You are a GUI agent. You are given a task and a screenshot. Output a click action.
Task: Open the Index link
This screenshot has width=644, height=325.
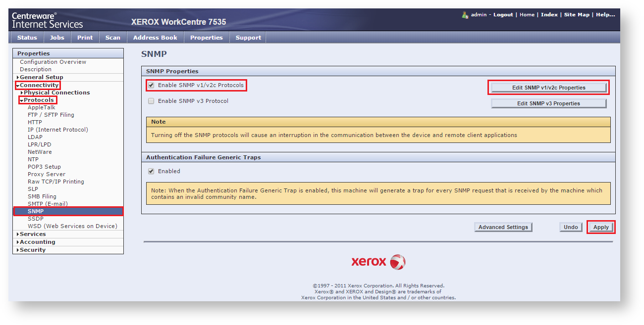pos(549,15)
